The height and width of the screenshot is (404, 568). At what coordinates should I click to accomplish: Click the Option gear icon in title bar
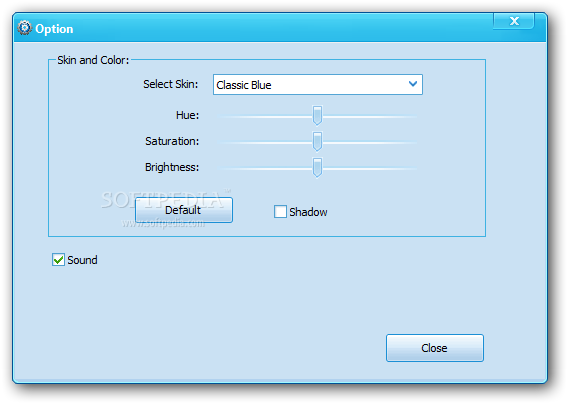tap(25, 28)
